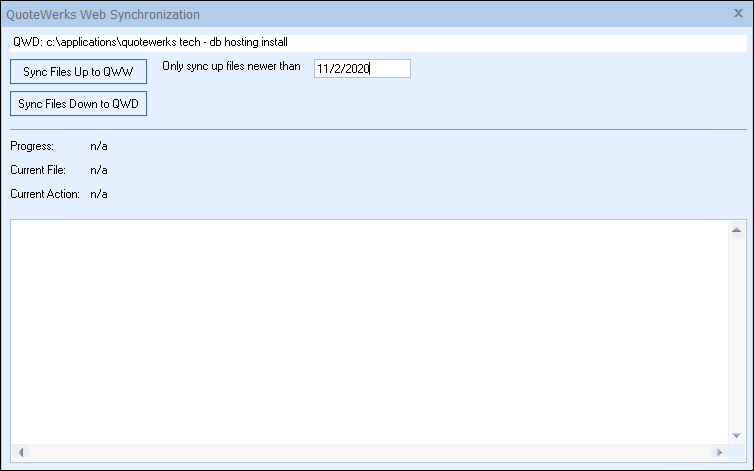Click the log's scroll up arrow

[736, 229]
